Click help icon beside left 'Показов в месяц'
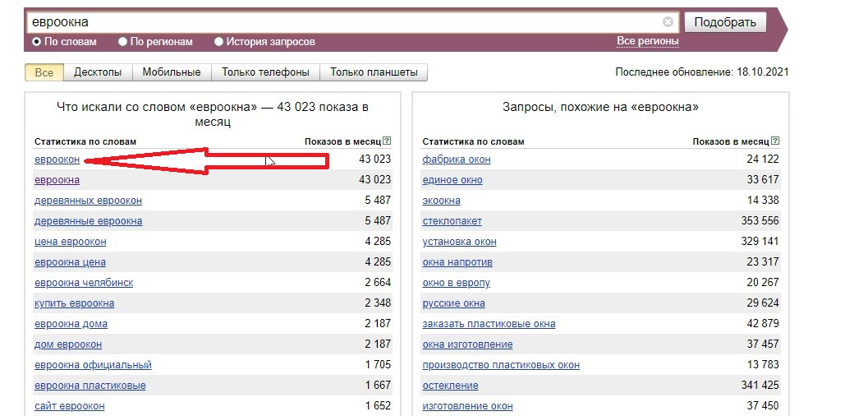This screenshot has height=416, width=868. (x=387, y=141)
